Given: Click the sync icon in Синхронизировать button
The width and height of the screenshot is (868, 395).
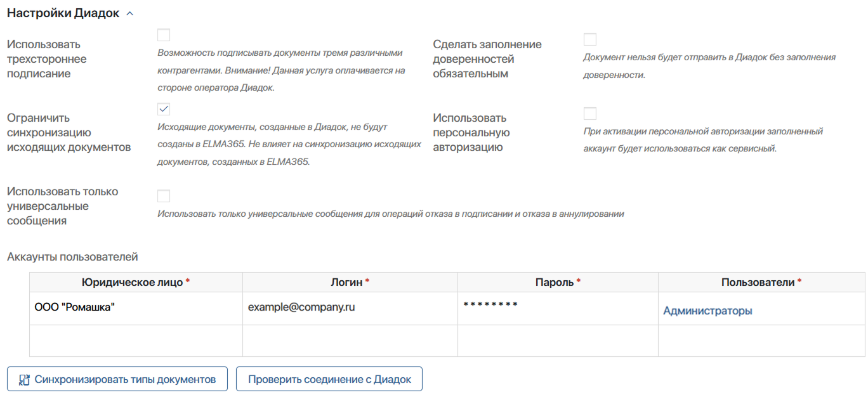Looking at the screenshot, I should click(x=24, y=380).
